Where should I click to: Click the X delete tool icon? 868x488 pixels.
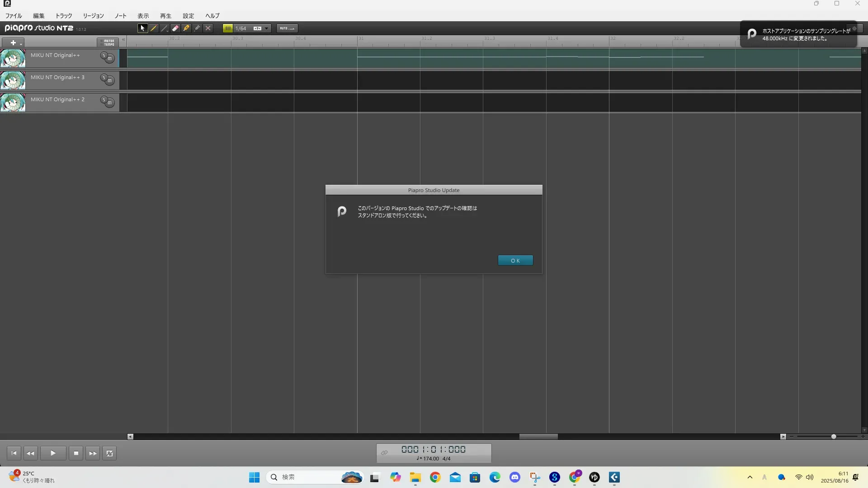208,28
